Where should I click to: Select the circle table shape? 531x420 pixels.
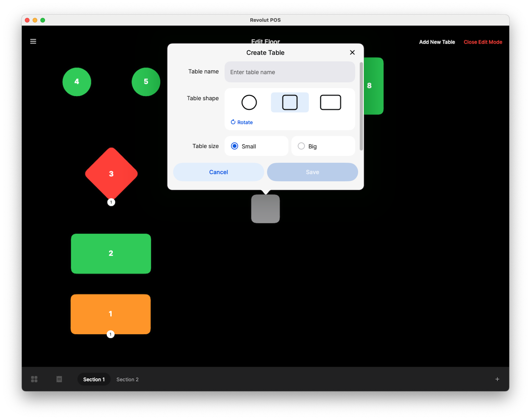pyautogui.click(x=249, y=102)
